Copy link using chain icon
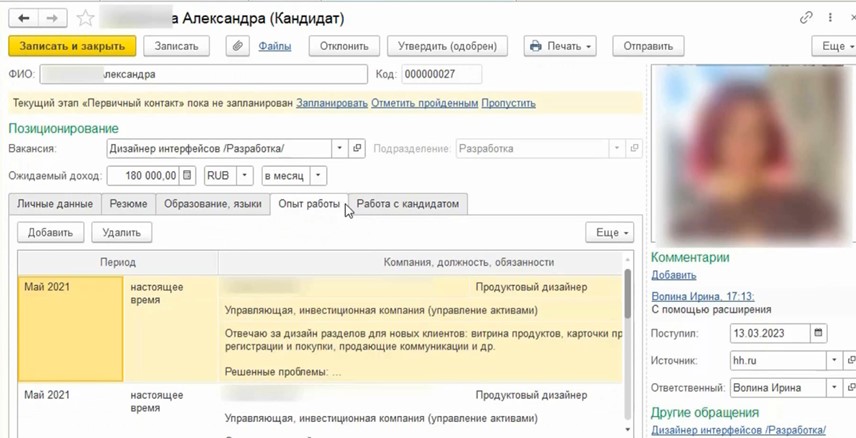 point(806,18)
